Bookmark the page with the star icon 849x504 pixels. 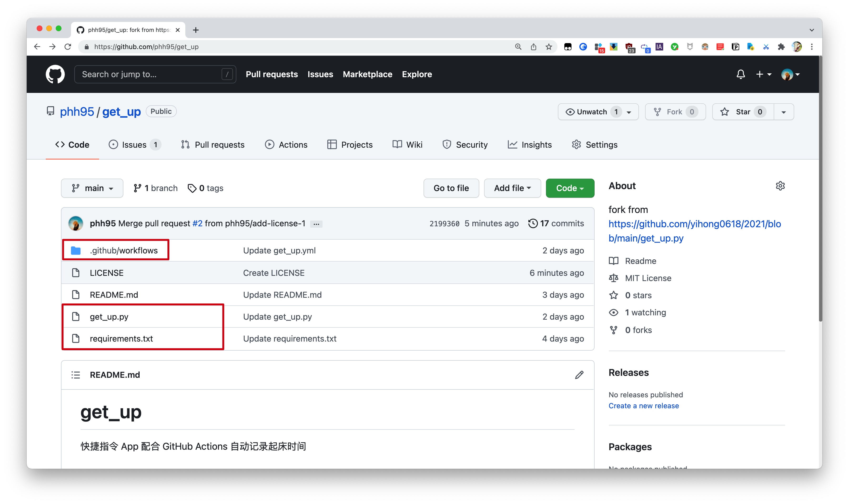[x=549, y=47]
